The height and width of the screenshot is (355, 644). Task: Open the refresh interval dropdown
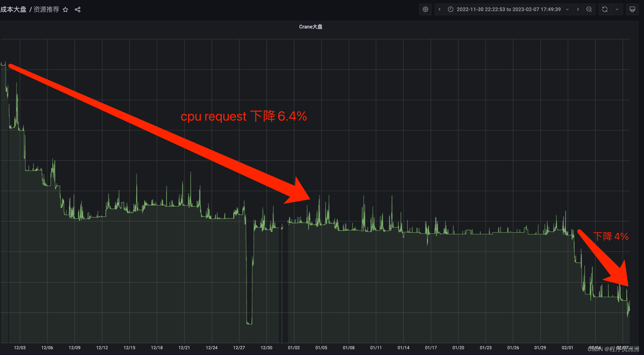point(617,9)
